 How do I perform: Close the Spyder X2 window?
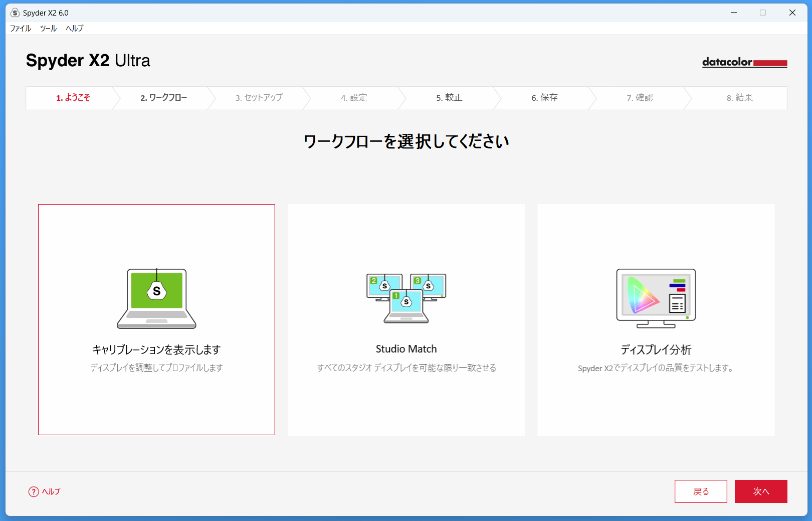792,13
